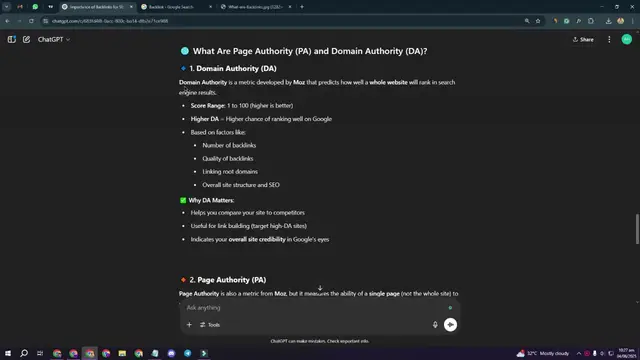This screenshot has width=640, height=360.
Task: Open the tab search dropdown arrow
Action: pyautogui.click(x=7, y=7)
